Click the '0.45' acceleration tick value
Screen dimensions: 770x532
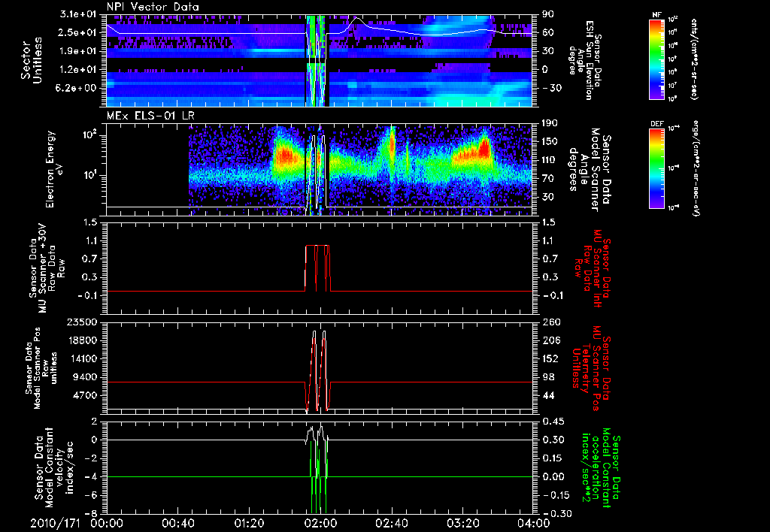[553, 422]
